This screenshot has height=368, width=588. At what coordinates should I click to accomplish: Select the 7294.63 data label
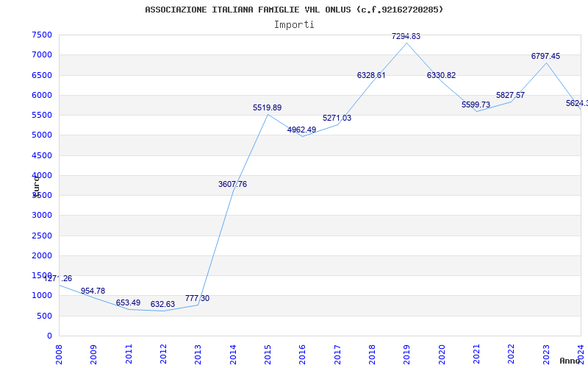coord(406,36)
